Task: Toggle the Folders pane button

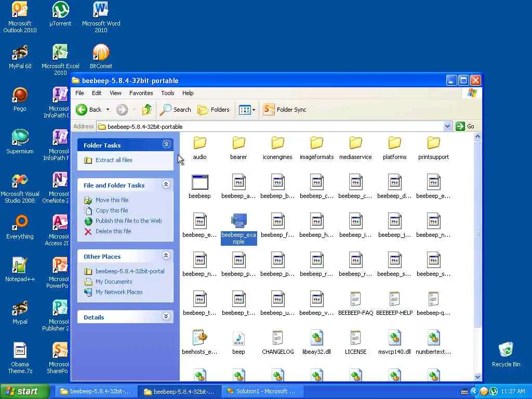Action: (x=214, y=110)
